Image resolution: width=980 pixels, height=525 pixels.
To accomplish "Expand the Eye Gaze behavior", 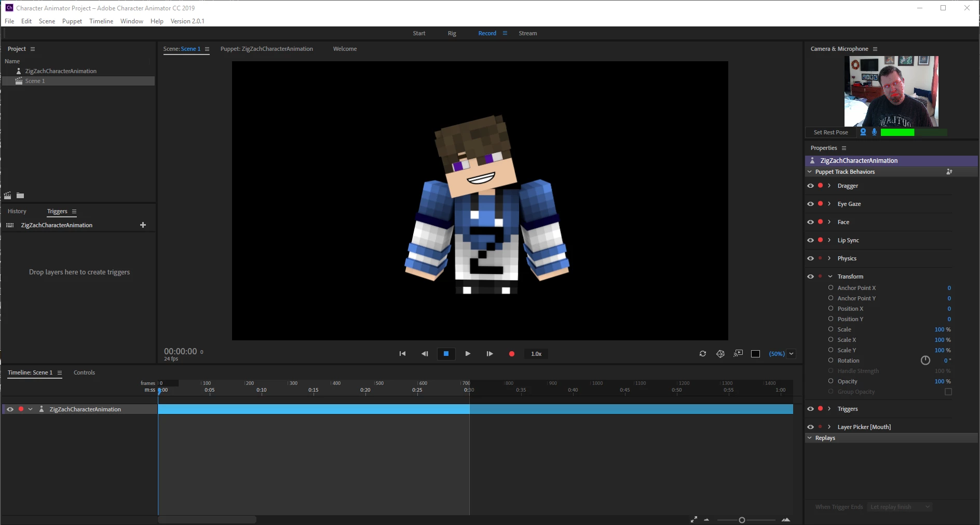I will click(829, 204).
